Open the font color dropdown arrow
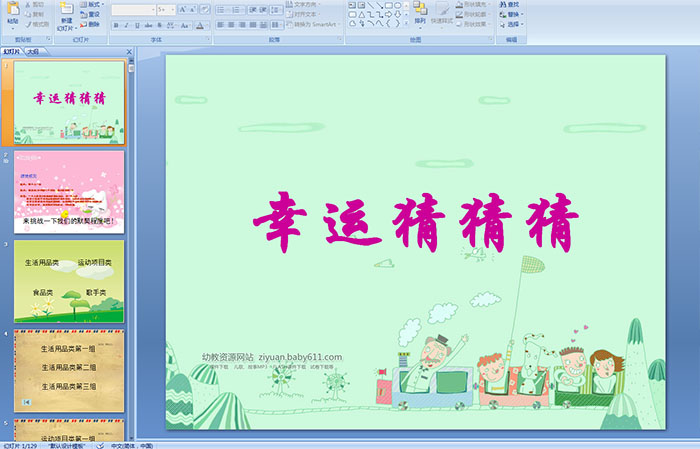Viewport: 700px width, 449px height. [207, 25]
